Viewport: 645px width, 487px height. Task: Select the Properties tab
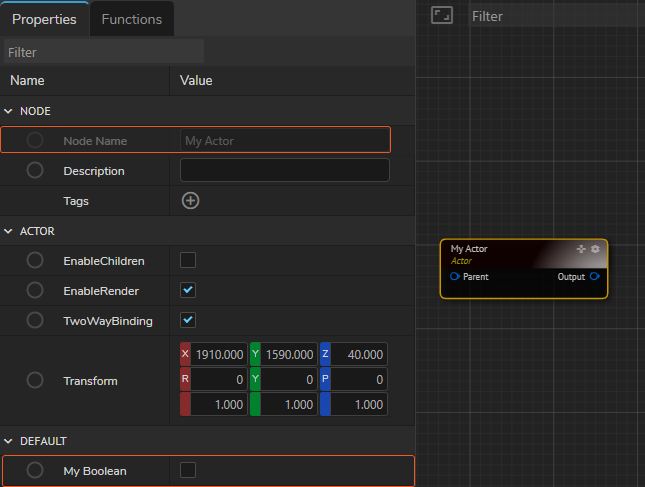coord(44,19)
